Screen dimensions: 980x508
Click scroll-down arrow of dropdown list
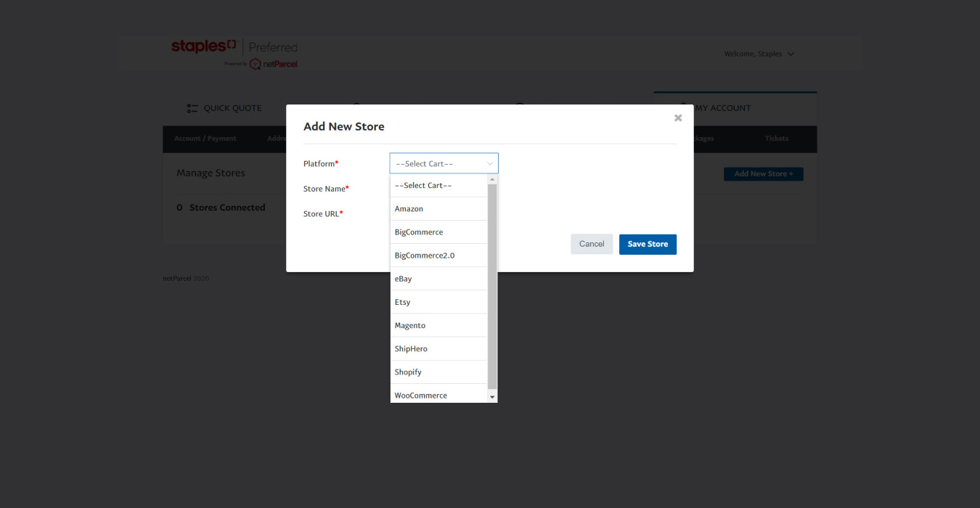[492, 397]
